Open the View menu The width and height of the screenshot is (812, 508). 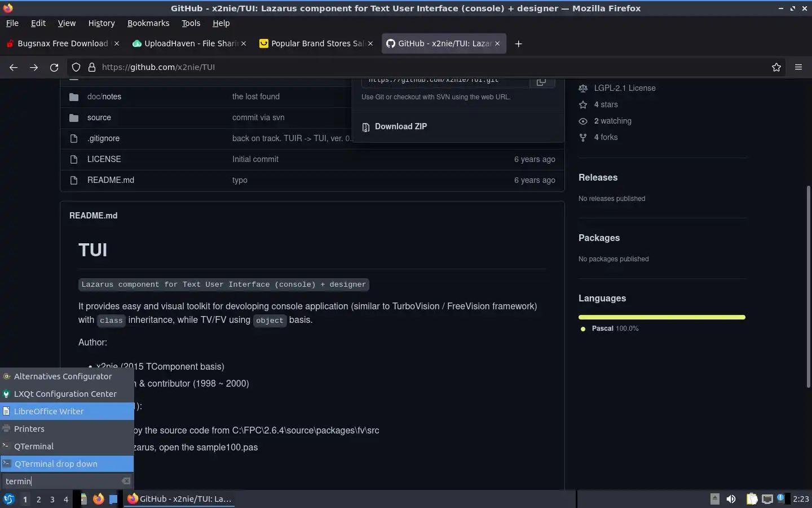(67, 23)
